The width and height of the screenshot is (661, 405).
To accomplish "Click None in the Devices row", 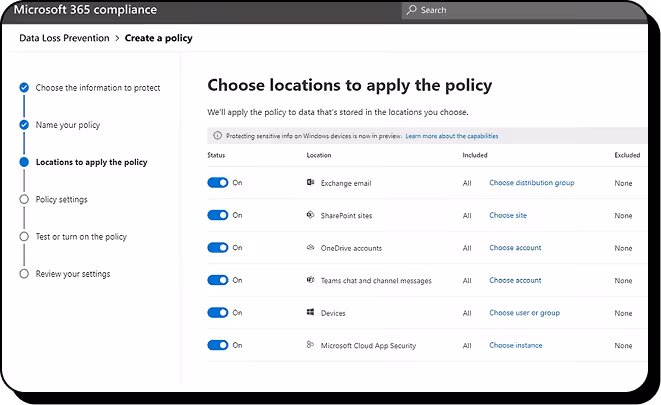I will (x=623, y=313).
